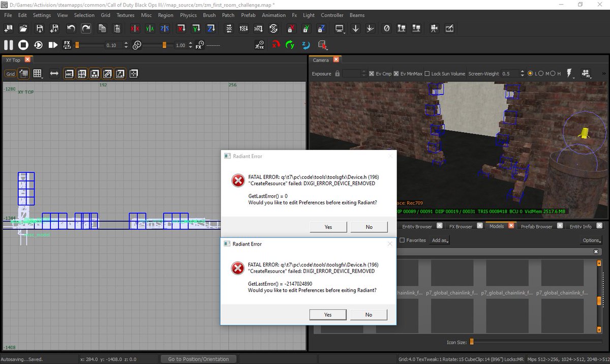Image resolution: width=610 pixels, height=364 pixels.
Task: Click the Go to Position/Orientation button
Action: (198, 359)
